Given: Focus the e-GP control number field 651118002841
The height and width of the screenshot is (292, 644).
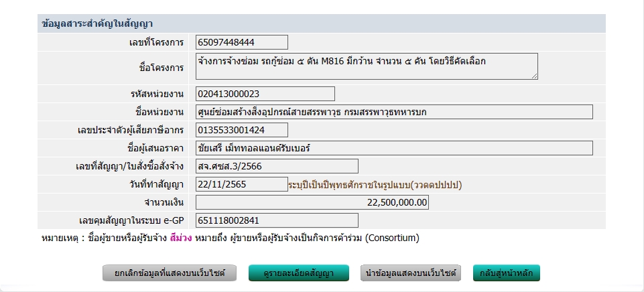Looking at the screenshot, I should coord(277,220).
